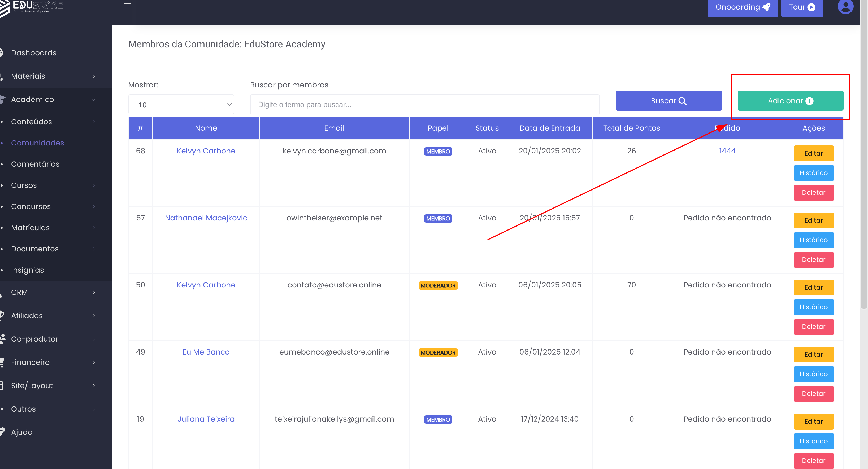Start the Tour play button
868x469 pixels.
point(802,7)
